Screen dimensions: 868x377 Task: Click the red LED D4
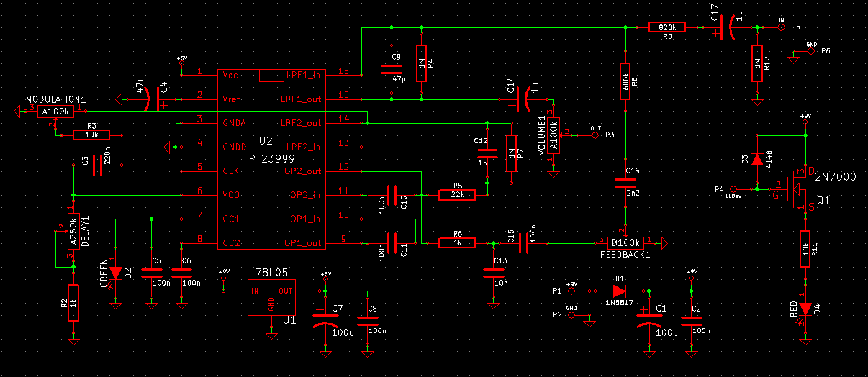[805, 309]
